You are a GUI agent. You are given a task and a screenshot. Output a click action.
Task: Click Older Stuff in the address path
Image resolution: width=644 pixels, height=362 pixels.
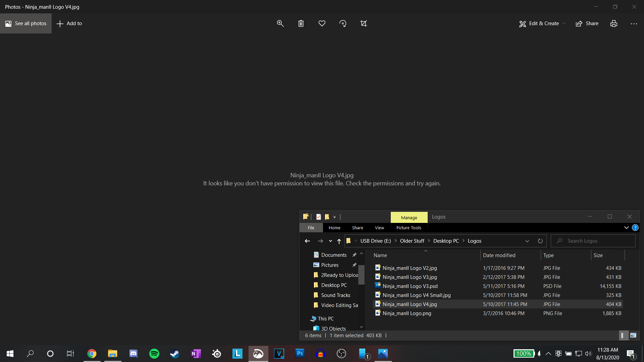point(412,241)
